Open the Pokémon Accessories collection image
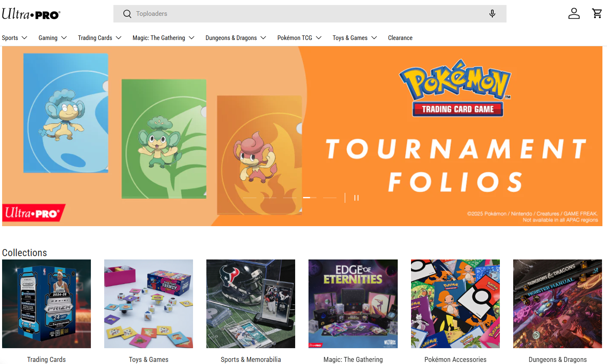607x364 pixels. [455, 304]
